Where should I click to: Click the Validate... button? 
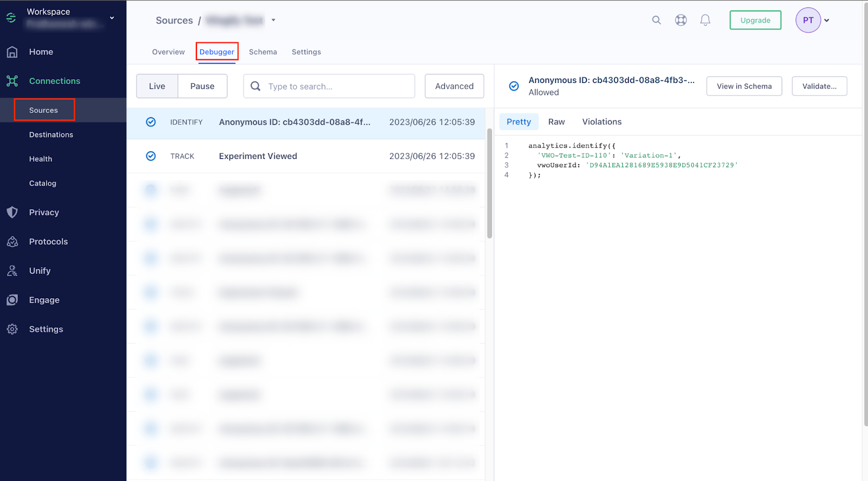coord(819,86)
